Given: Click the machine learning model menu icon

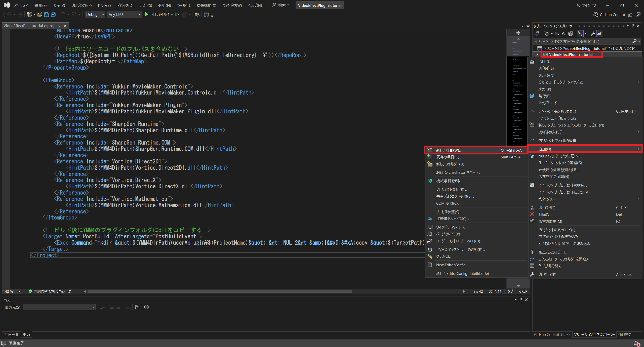Looking at the screenshot, I should [430, 181].
